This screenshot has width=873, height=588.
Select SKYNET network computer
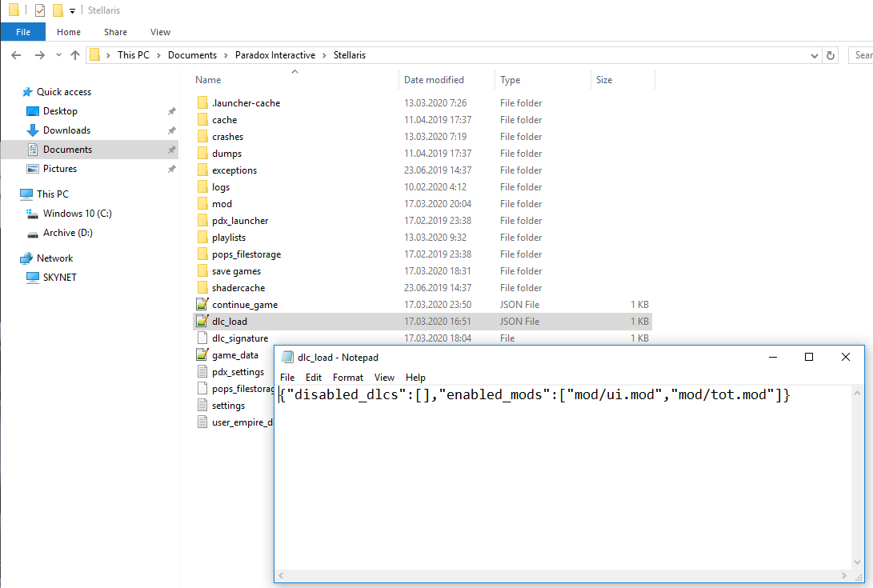tap(59, 278)
